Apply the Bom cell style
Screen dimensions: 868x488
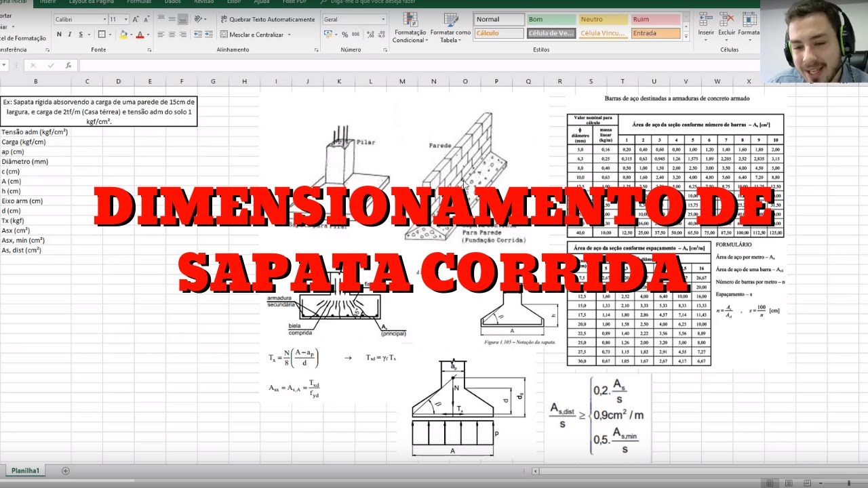(x=551, y=20)
